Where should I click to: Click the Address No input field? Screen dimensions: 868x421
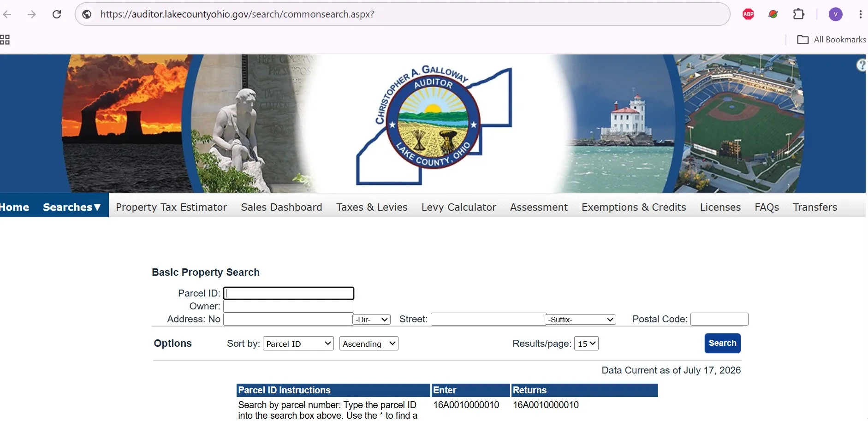pyautogui.click(x=288, y=319)
